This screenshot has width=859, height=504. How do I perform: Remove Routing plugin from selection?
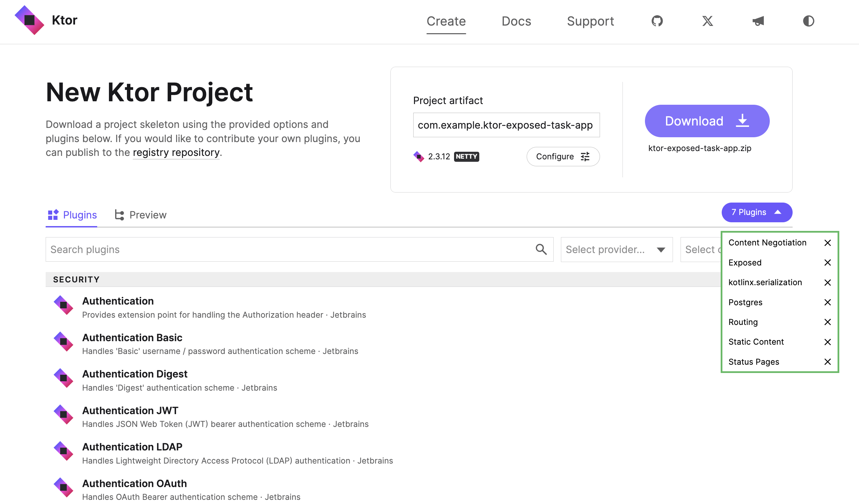click(x=826, y=321)
